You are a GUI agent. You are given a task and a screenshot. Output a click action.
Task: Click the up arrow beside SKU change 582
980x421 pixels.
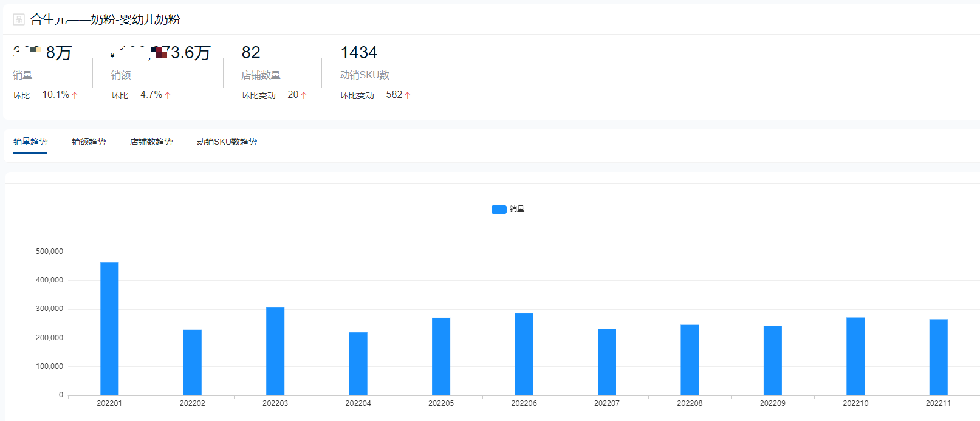click(408, 95)
